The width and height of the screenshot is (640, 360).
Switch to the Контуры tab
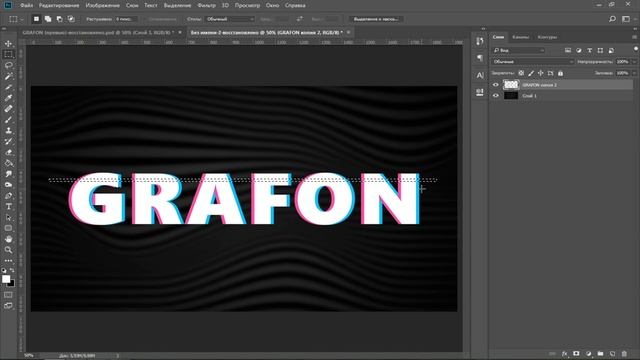pyautogui.click(x=547, y=37)
